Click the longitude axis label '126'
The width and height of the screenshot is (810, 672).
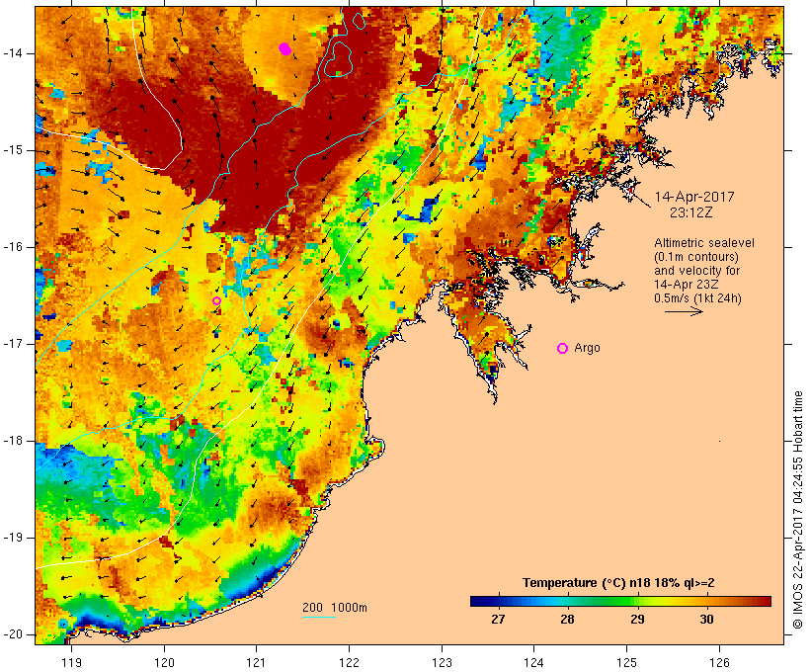coord(719,662)
